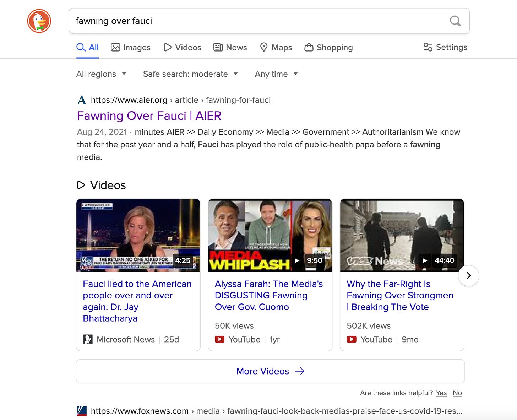Click the 'Aug 24, 2021' result date
The height and width of the screenshot is (420, 517).
point(102,132)
